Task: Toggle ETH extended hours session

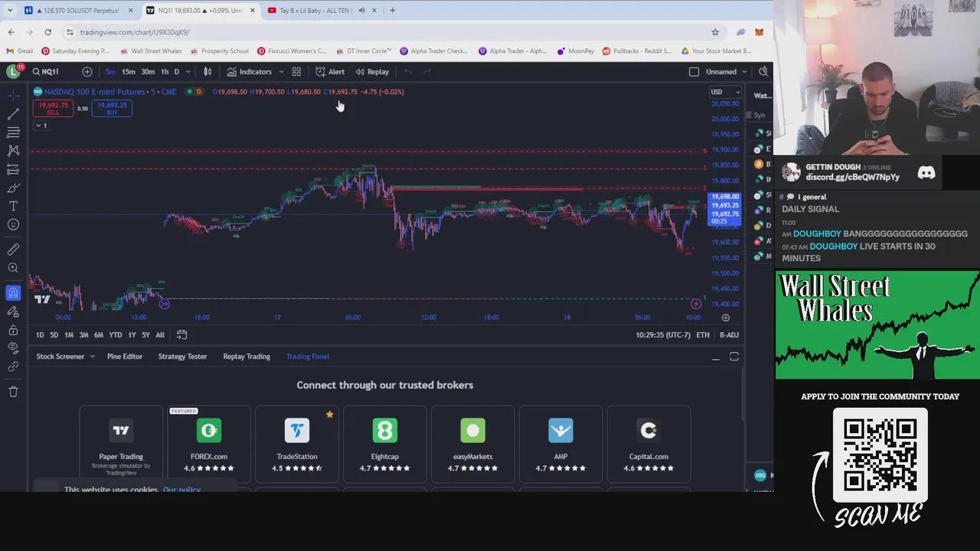Action: click(703, 334)
